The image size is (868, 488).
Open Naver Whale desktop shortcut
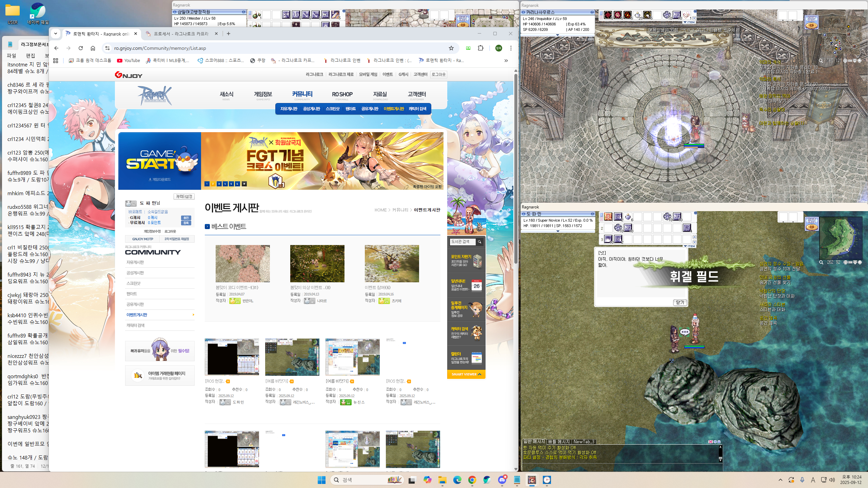coord(38,14)
